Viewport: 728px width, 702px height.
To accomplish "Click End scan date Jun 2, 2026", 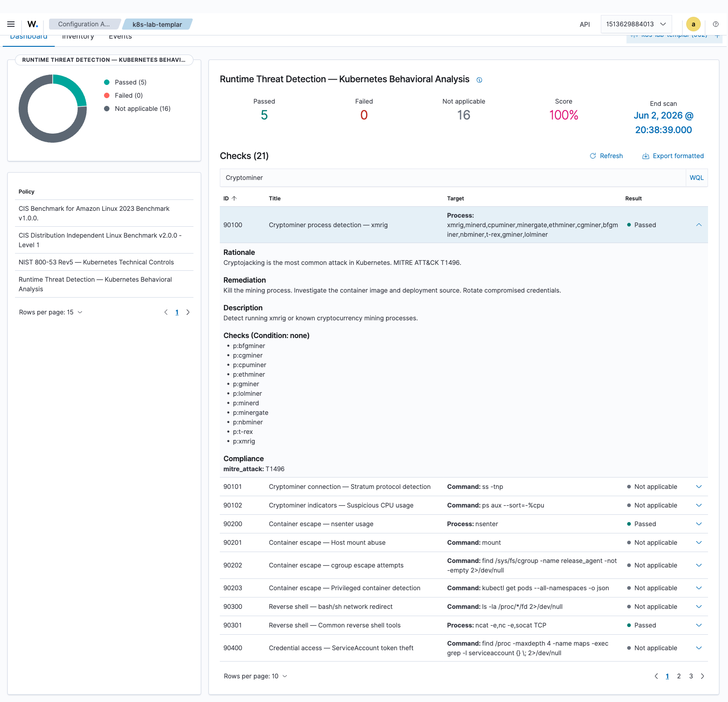I will point(664,123).
